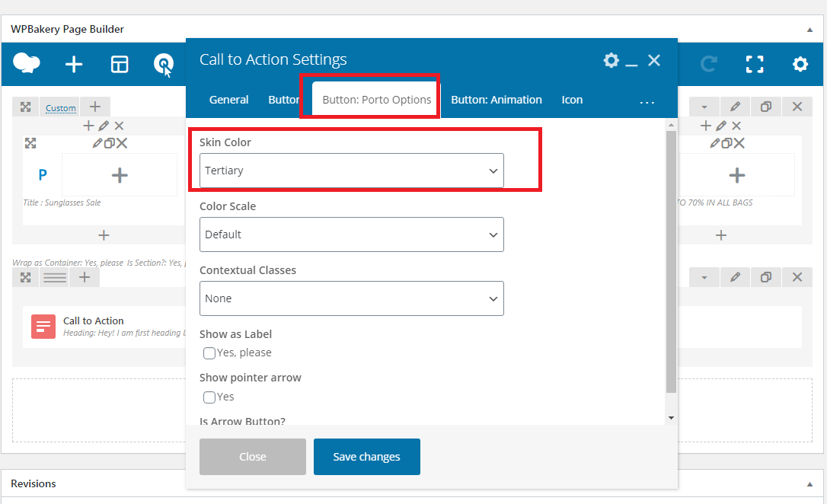Click the WPBakery cloud logo icon
The image size is (827, 504).
[27, 64]
